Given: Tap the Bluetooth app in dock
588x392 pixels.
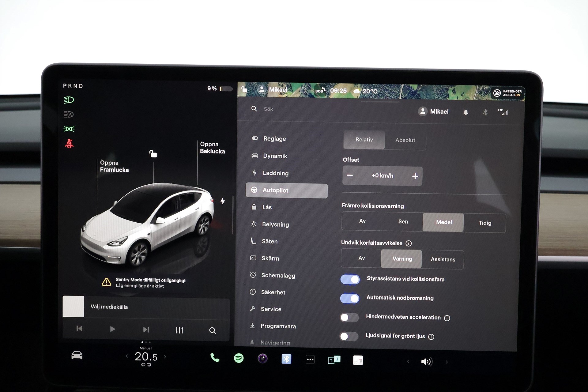Looking at the screenshot, I should (x=286, y=359).
